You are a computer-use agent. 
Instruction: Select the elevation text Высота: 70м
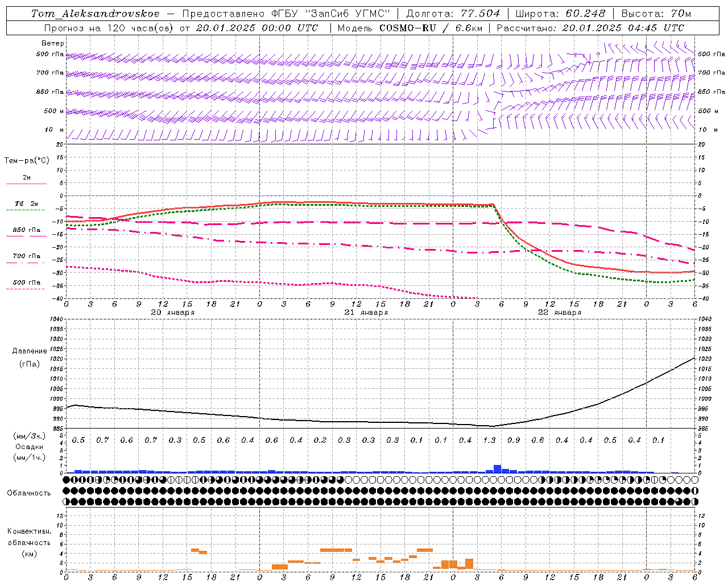pos(656,14)
